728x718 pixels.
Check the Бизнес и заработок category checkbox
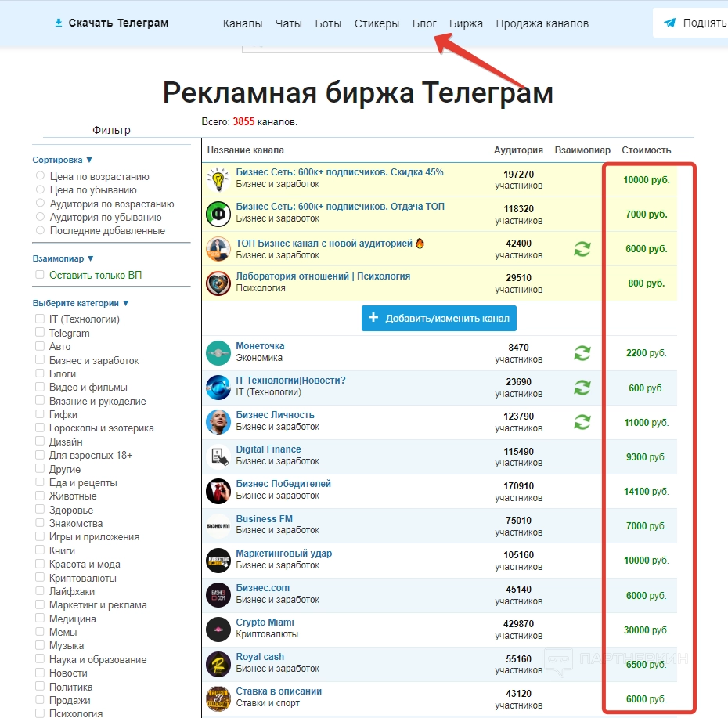40,359
